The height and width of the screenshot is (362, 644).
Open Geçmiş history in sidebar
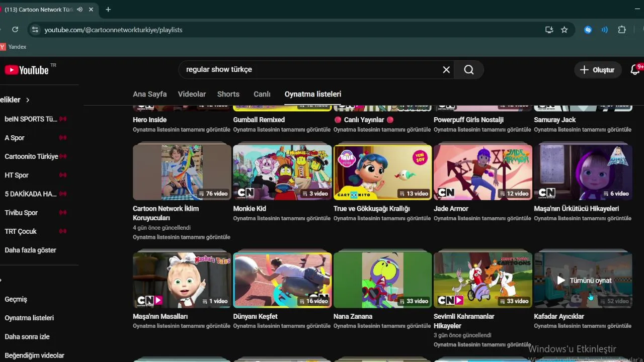16,299
